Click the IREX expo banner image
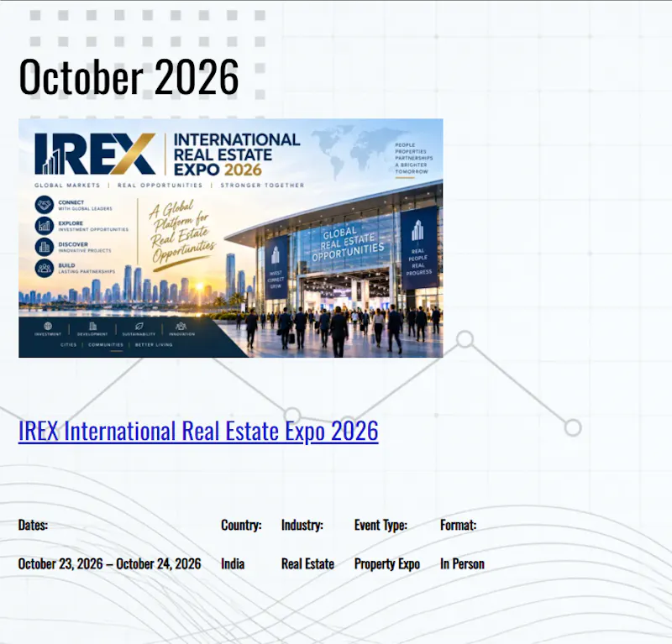 [230, 238]
